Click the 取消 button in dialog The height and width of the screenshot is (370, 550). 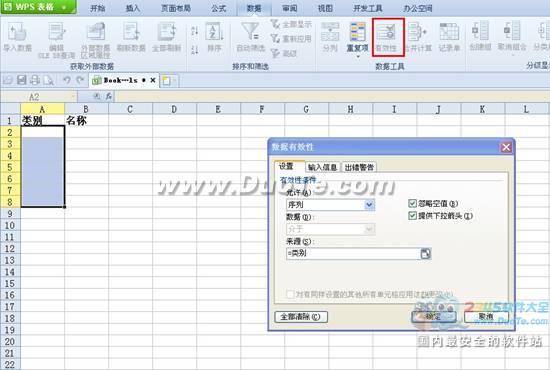[486, 317]
